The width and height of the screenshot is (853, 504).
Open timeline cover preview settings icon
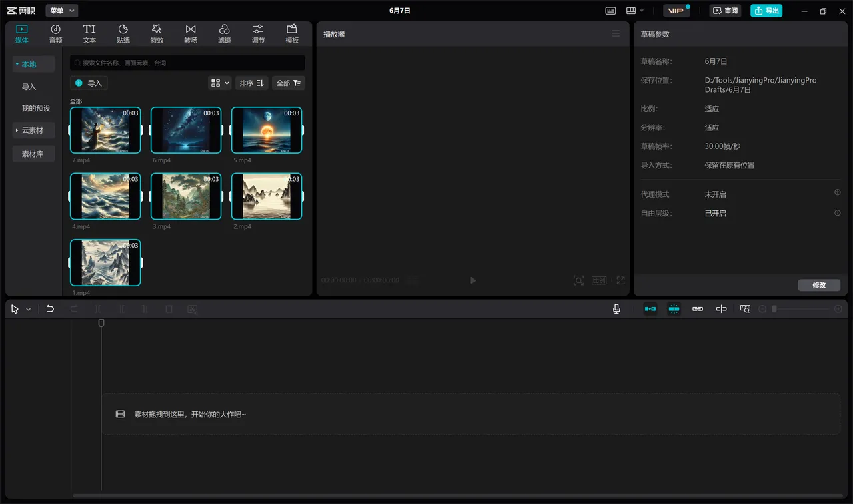pyautogui.click(x=745, y=309)
